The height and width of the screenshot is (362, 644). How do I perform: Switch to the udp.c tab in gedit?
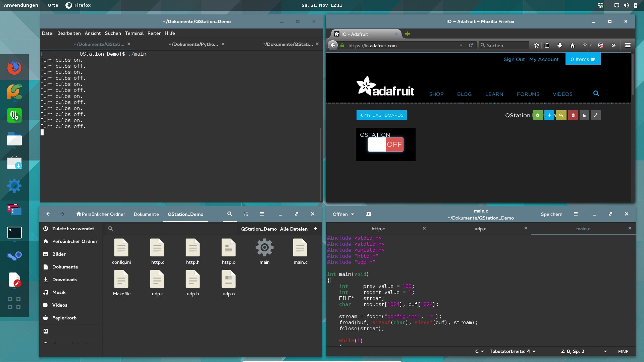[x=480, y=229]
